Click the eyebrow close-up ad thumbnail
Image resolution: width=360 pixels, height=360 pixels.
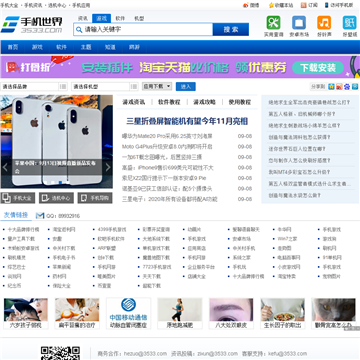231,313
